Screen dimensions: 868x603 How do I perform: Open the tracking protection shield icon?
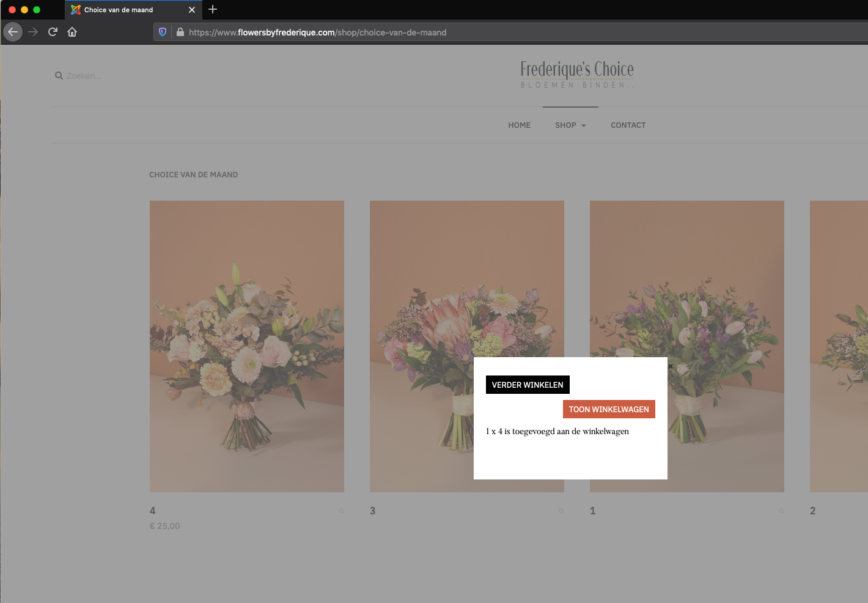(x=163, y=32)
